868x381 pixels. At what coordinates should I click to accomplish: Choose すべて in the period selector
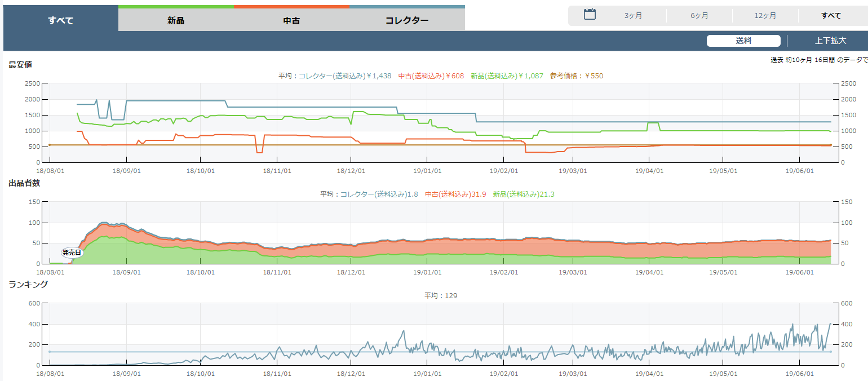831,16
